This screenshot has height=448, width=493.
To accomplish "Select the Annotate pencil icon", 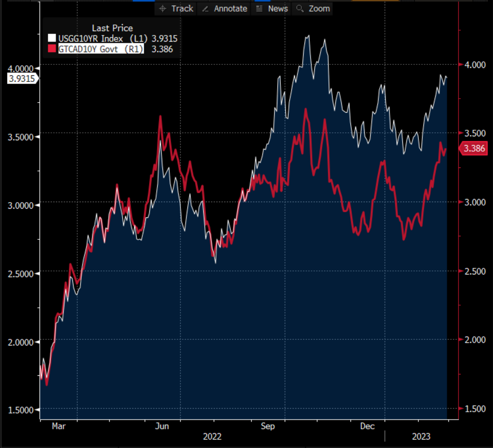I will (205, 8).
